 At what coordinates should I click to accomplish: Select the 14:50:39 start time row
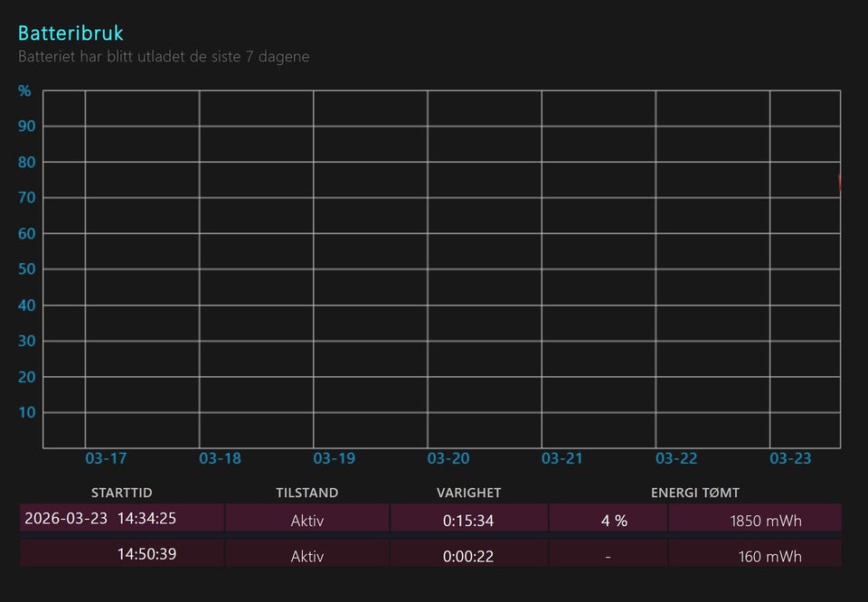[146, 554]
